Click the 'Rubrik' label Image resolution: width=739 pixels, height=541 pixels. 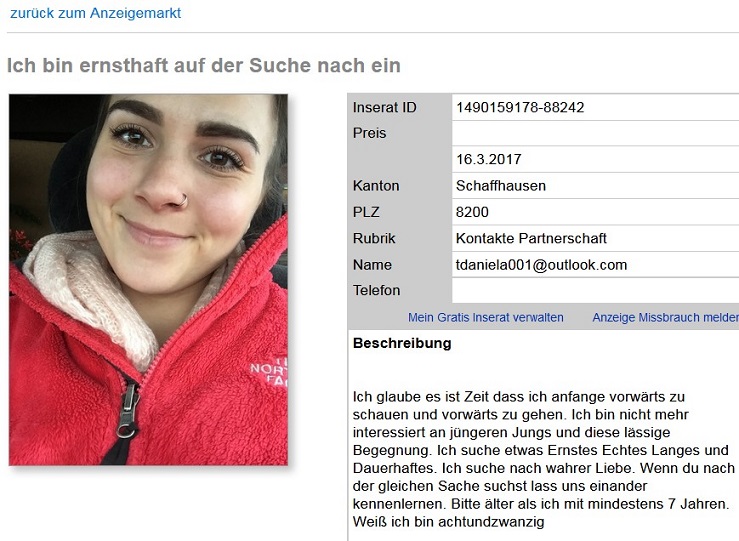(374, 238)
